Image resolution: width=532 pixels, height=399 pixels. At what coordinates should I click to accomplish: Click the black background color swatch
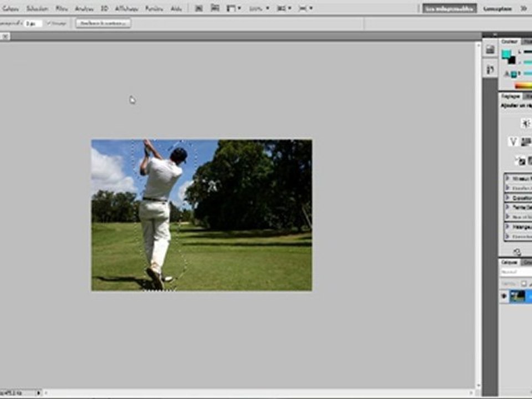coord(512,60)
